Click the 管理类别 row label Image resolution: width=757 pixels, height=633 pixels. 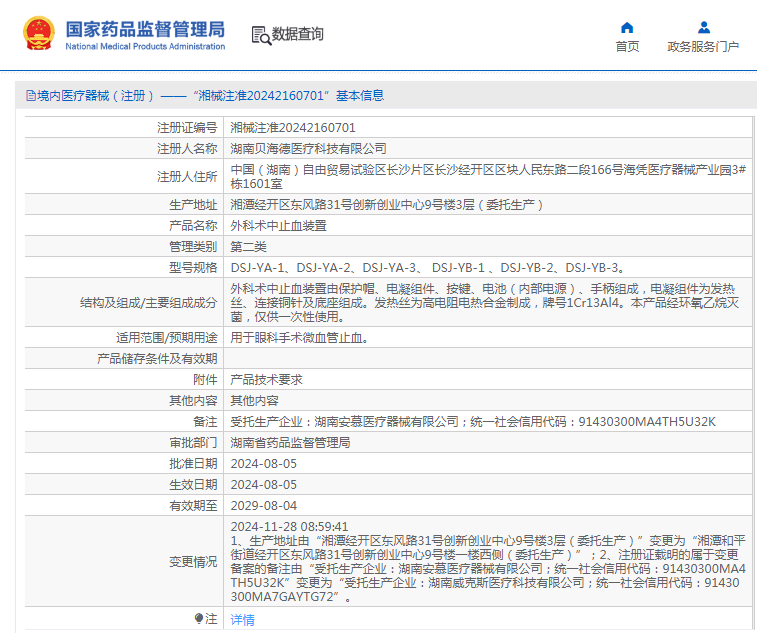coord(193,247)
